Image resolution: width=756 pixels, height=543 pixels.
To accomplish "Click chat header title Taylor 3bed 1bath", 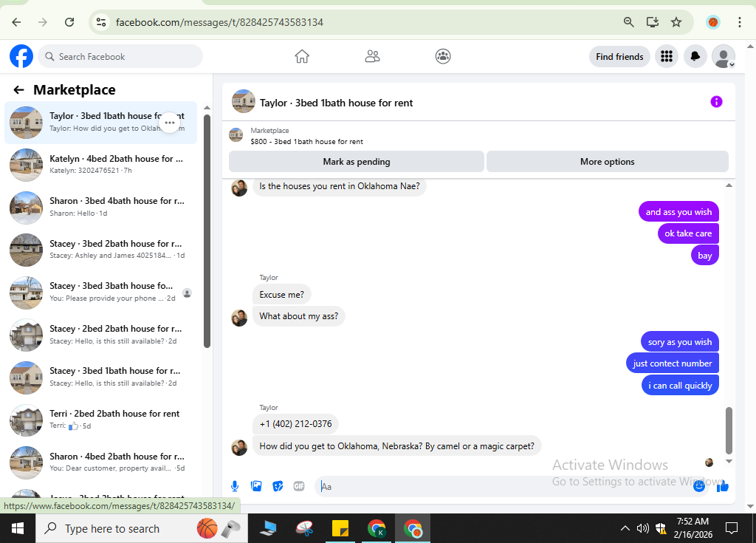I will [336, 103].
